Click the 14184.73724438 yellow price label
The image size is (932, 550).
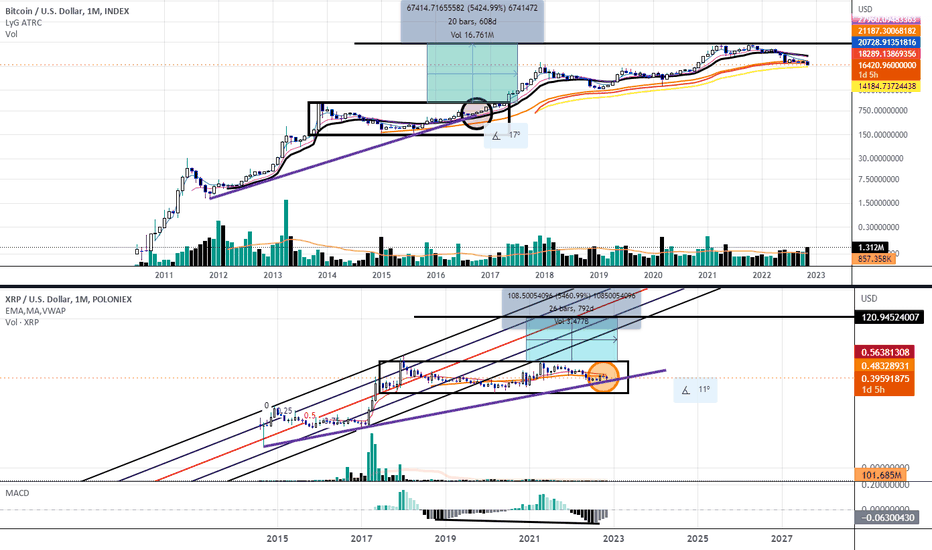tap(886, 86)
